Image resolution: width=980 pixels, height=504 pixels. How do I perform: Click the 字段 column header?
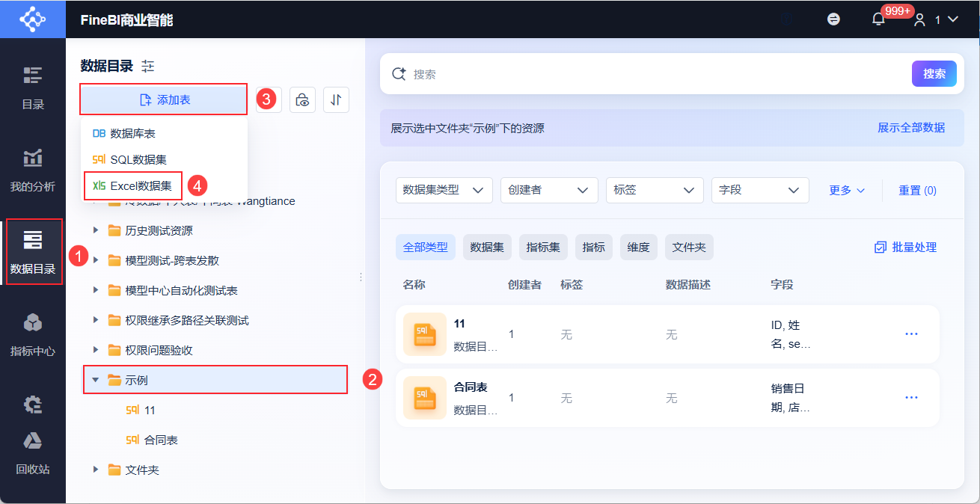pyautogui.click(x=782, y=284)
